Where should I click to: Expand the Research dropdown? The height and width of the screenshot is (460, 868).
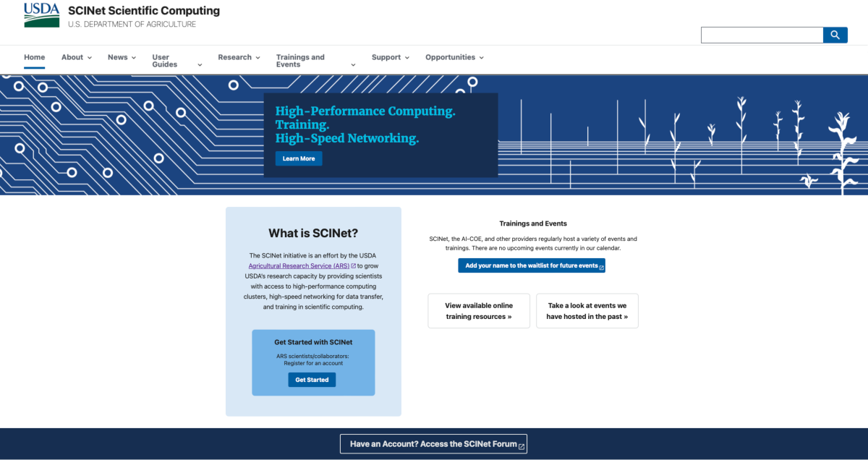point(239,57)
